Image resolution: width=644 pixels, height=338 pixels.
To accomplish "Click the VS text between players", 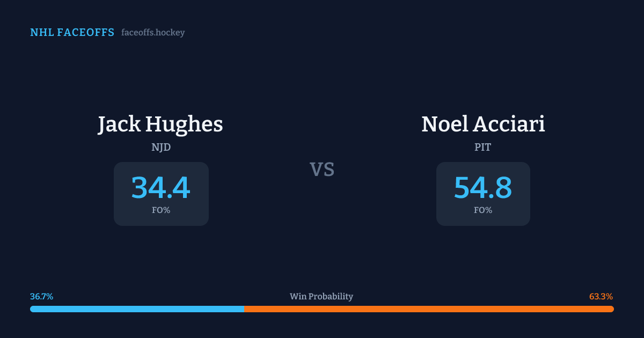I will coord(322,170).
